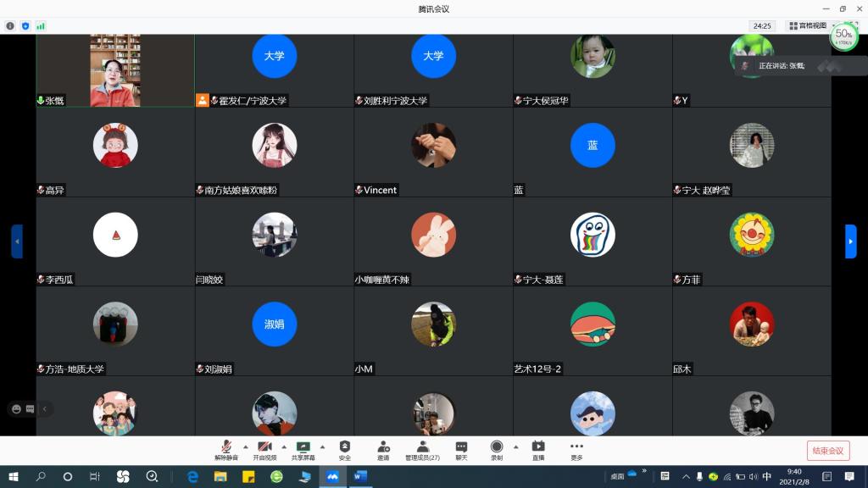Screen dimensions: 868x488
Task: Open 管理成员(27) participants panel
Action: tap(422, 449)
